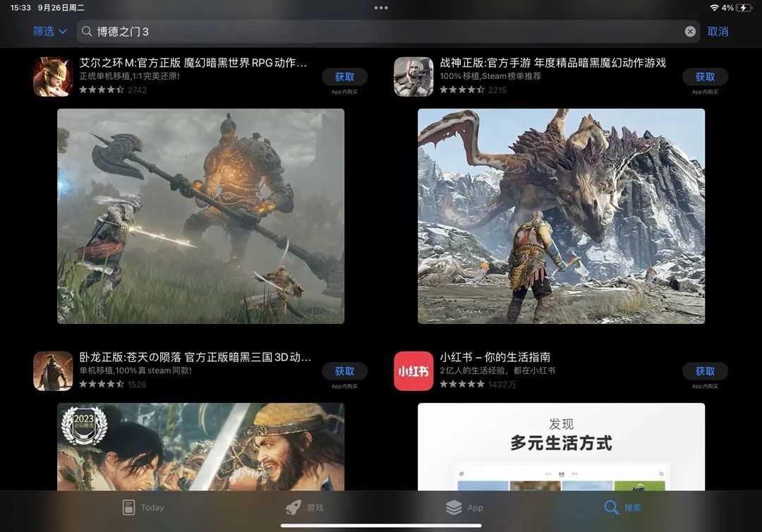View the 小红书 发现多元生活方式 preview

[562, 447]
